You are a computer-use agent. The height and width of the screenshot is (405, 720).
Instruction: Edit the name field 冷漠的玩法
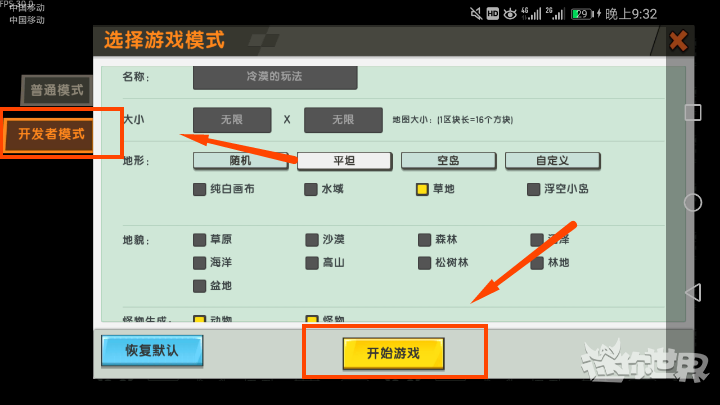coord(275,77)
